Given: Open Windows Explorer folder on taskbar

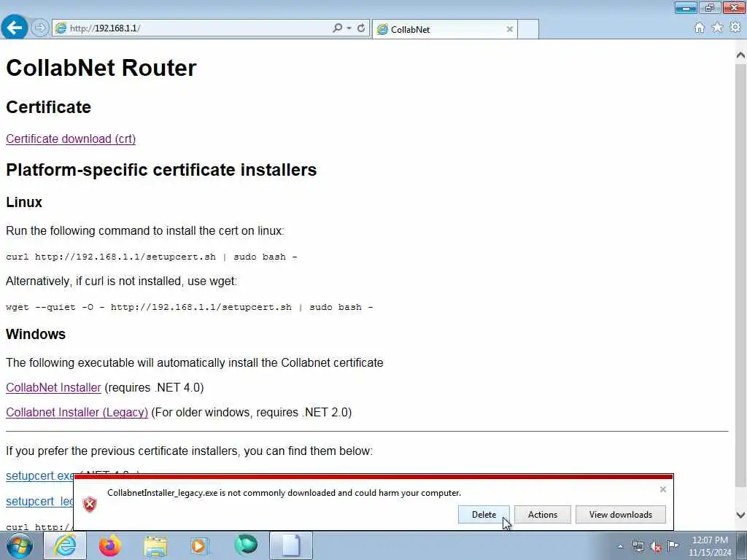Looking at the screenshot, I should click(155, 546).
